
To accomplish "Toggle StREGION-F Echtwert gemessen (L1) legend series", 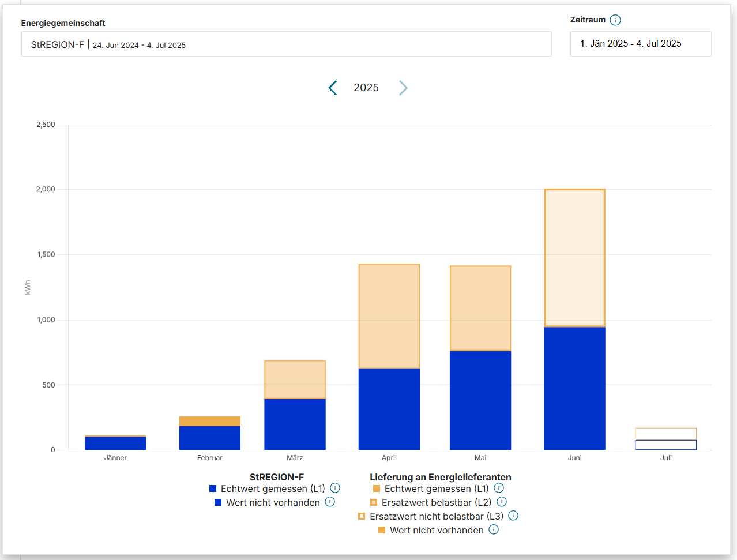I will click(272, 488).
